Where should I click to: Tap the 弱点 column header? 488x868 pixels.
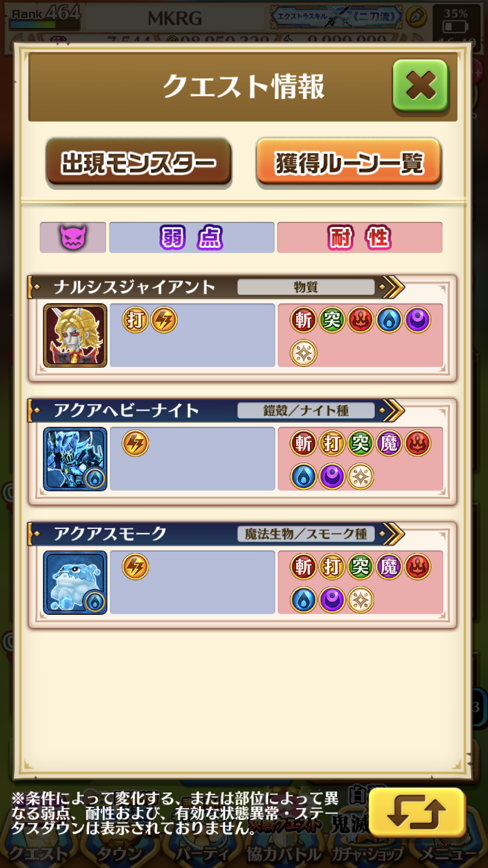(x=191, y=237)
